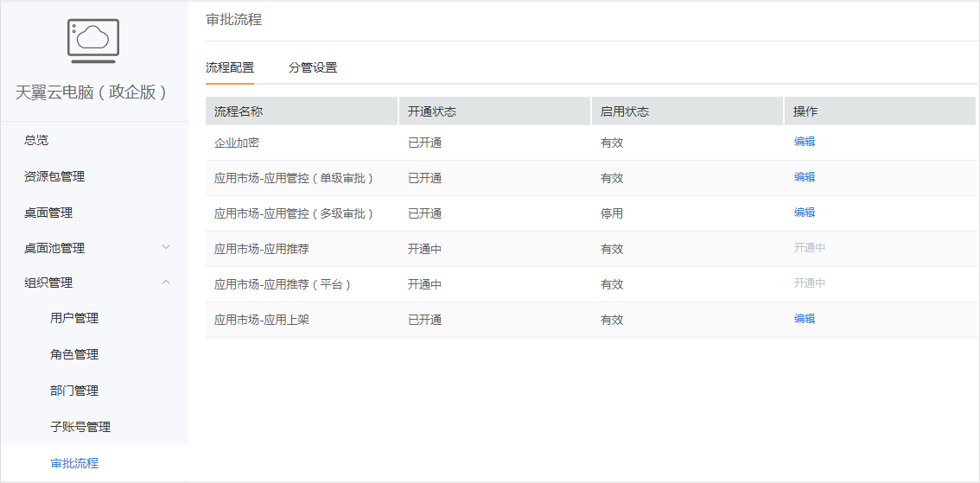Switch to the 分管设置 tab
This screenshot has width=980, height=483.
pyautogui.click(x=313, y=67)
